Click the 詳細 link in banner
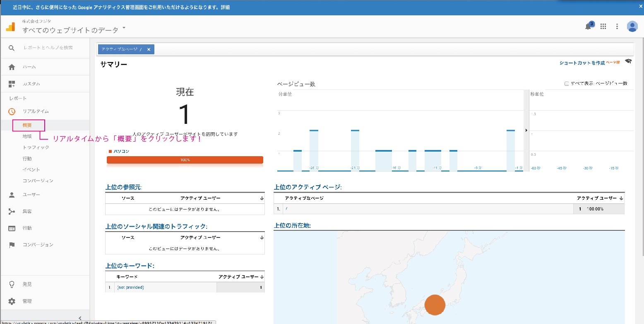Viewport: 644px width, 324px height. point(225,7)
